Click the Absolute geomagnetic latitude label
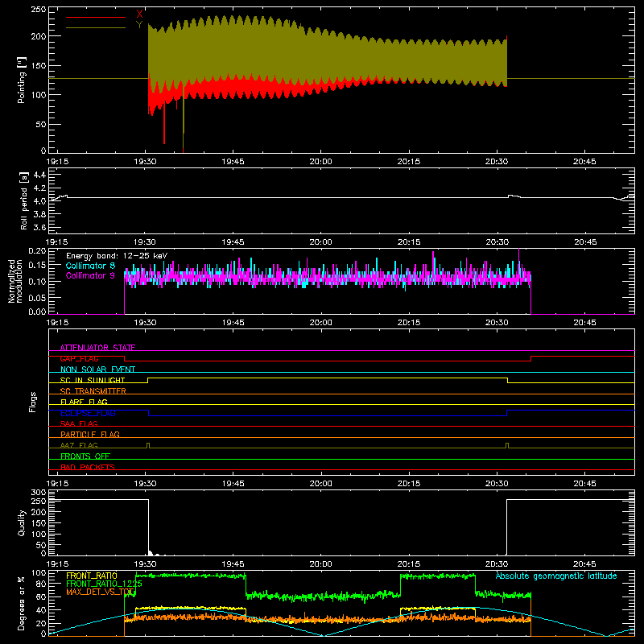Screen dimensions: 644x644 coord(556,576)
